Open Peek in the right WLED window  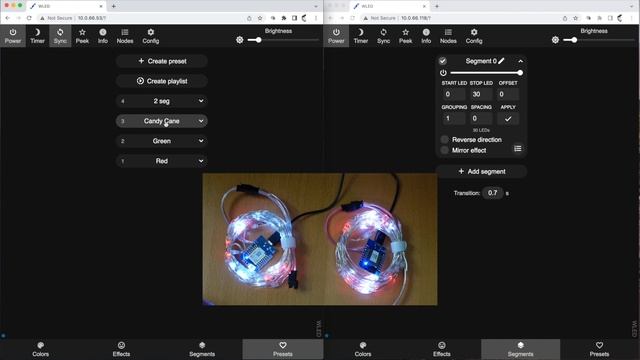(x=405, y=36)
